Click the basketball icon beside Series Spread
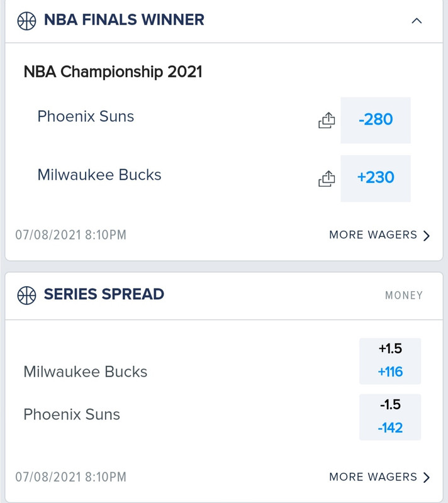Viewport: 448px width, 503px height. [x=26, y=296]
